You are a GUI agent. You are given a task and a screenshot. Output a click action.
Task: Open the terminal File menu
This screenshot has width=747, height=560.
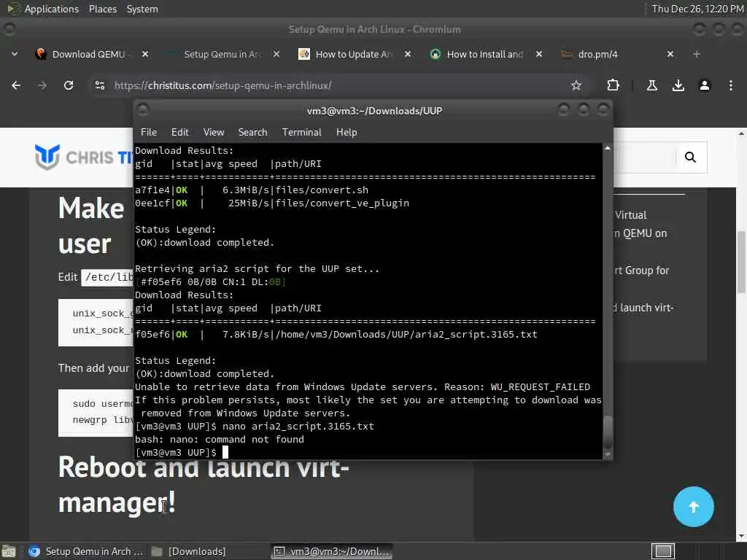(149, 133)
